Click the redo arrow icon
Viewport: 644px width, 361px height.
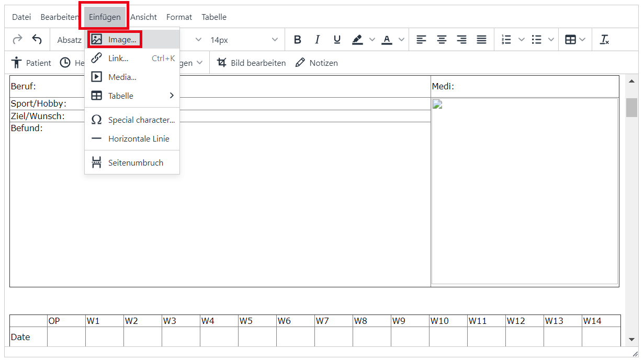tap(17, 40)
